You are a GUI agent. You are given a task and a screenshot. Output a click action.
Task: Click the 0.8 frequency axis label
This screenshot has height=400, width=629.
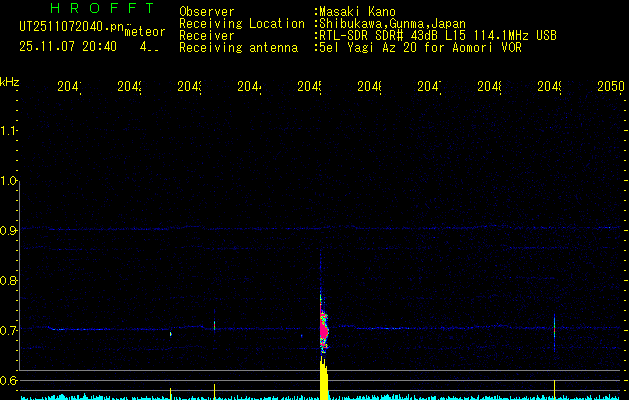(10, 280)
